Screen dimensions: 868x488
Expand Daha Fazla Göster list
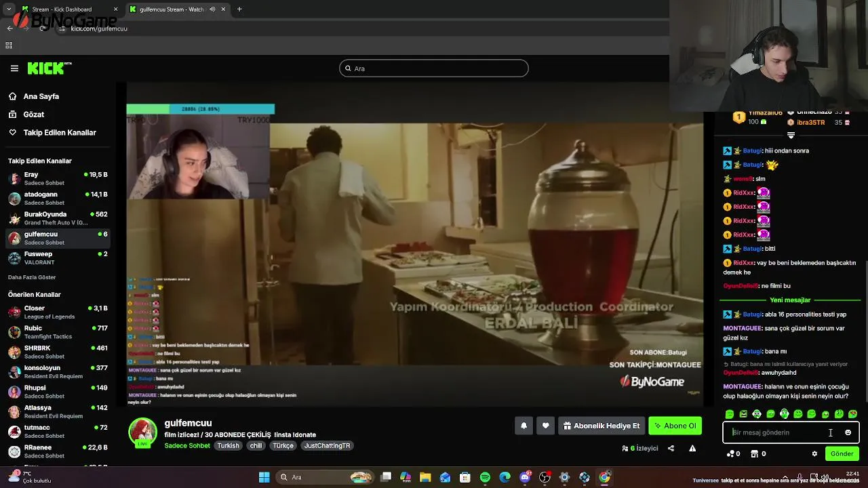pos(32,277)
